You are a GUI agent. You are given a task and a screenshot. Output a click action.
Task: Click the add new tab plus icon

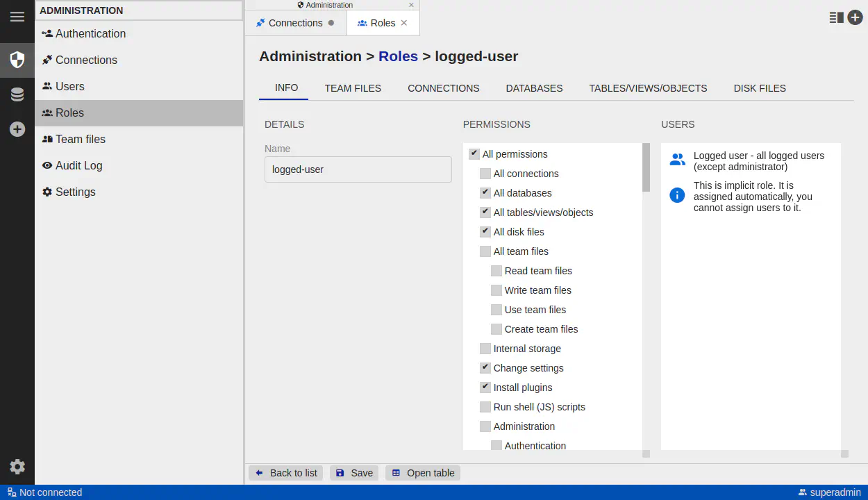pos(855,17)
